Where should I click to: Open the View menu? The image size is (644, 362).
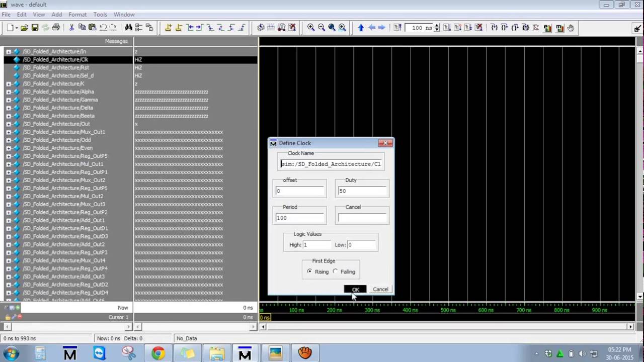[x=39, y=15]
